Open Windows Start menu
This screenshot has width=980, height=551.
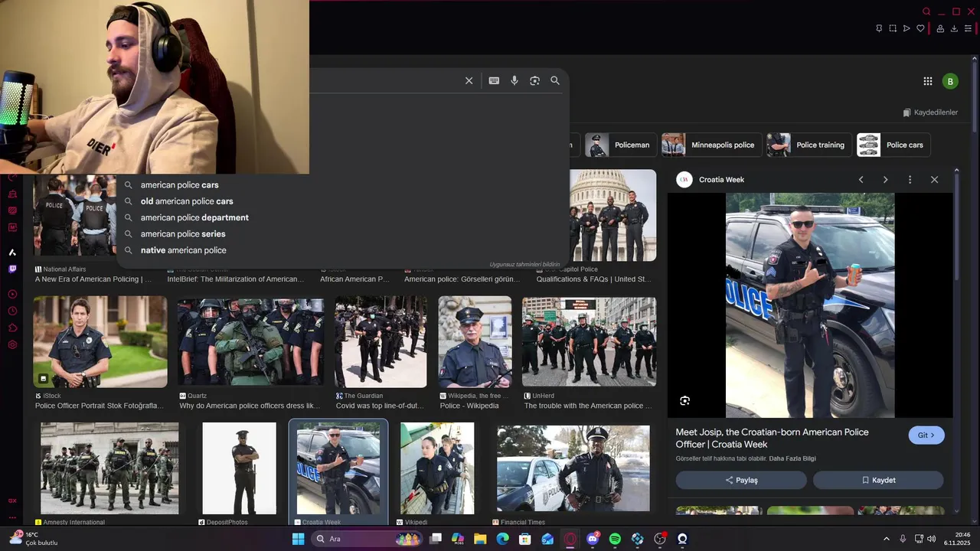pos(298,539)
